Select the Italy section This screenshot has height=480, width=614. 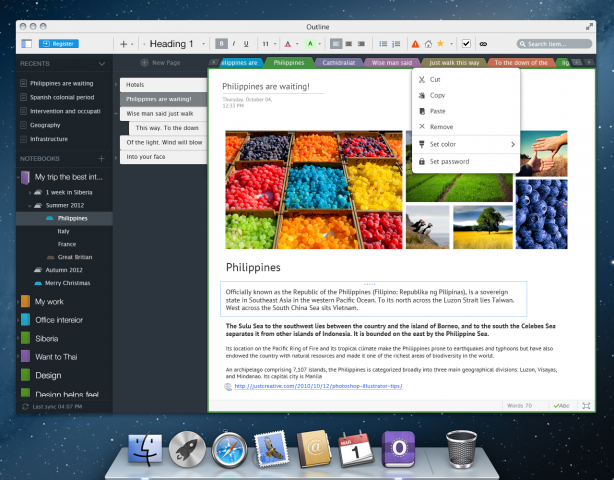click(63, 231)
